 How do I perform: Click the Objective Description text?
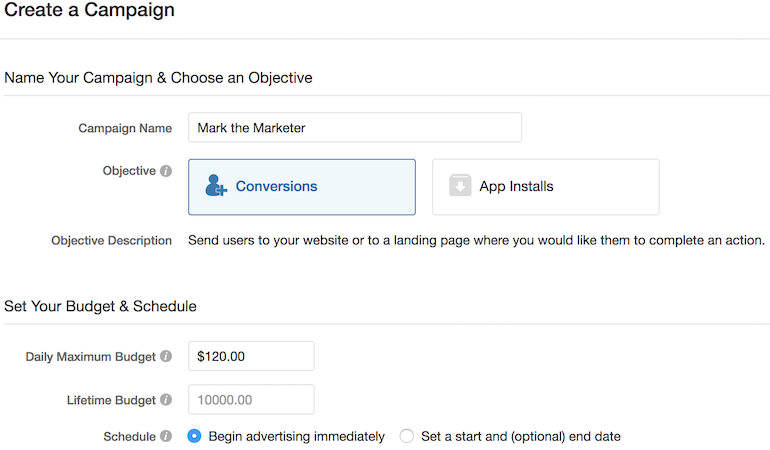476,240
